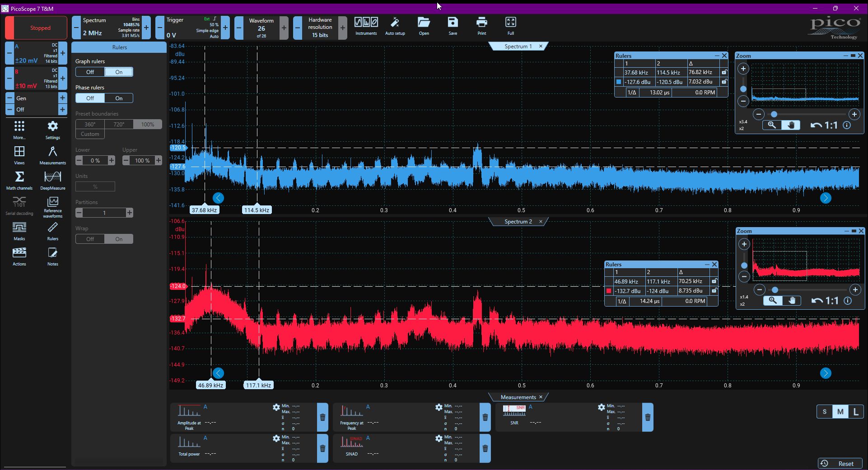868x470 pixels.
Task: Run Auto setup
Action: (x=395, y=26)
